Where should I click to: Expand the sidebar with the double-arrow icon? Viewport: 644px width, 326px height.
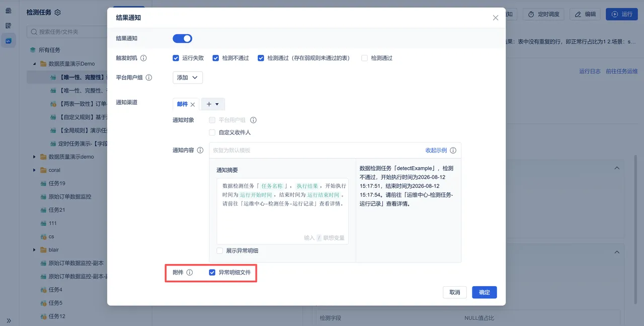click(9, 320)
